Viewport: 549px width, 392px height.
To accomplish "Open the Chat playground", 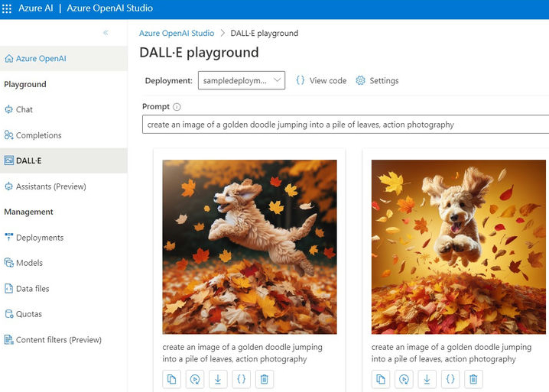I will coord(24,110).
